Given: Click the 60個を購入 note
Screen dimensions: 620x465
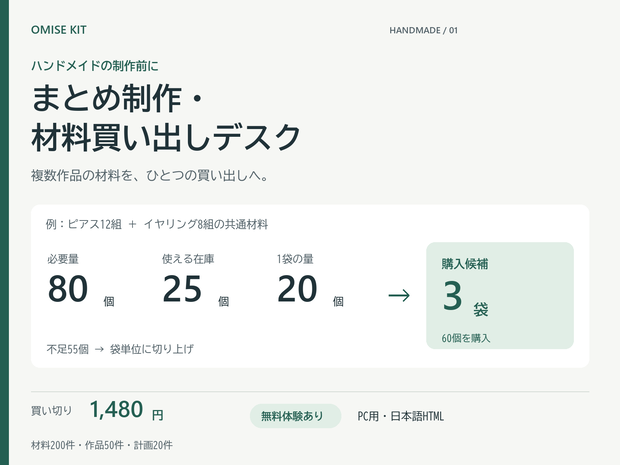Looking at the screenshot, I should pyautogui.click(x=466, y=338).
